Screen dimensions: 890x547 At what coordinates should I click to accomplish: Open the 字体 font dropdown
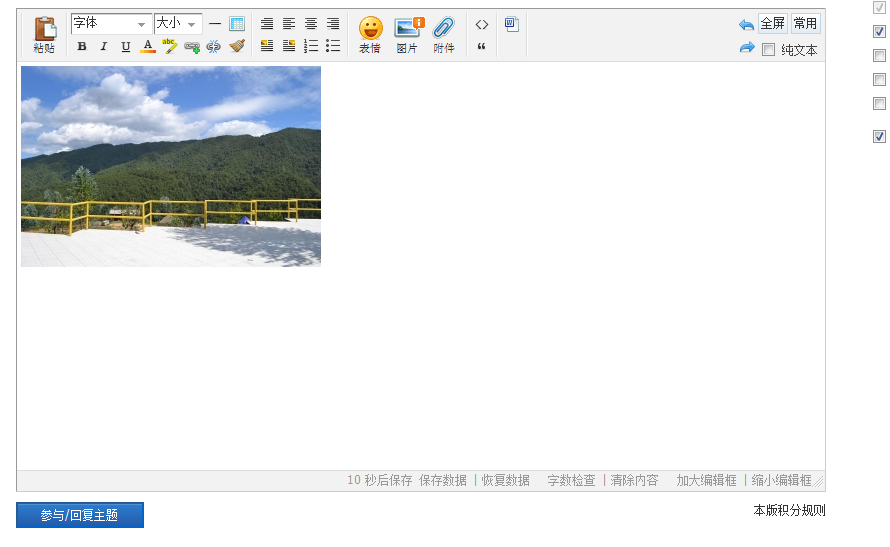tap(111, 24)
